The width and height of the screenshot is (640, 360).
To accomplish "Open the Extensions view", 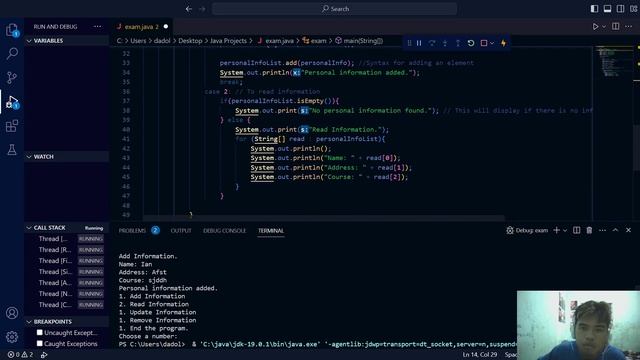I will (12, 126).
